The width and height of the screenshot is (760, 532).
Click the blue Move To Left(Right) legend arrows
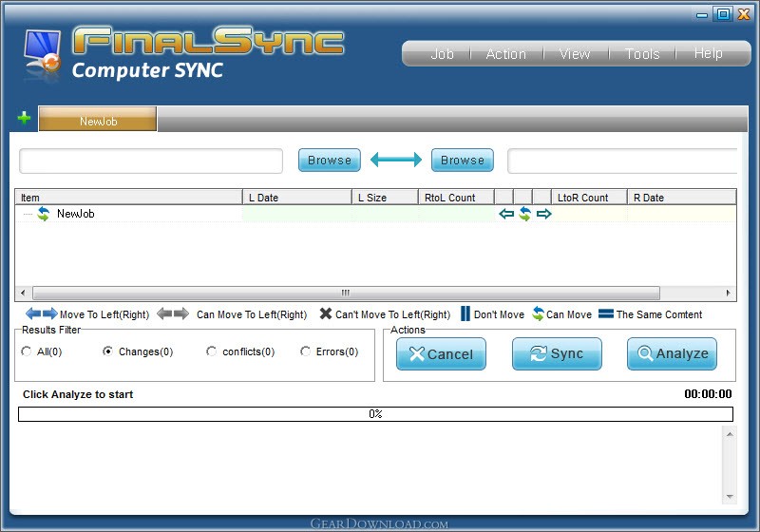(x=41, y=313)
